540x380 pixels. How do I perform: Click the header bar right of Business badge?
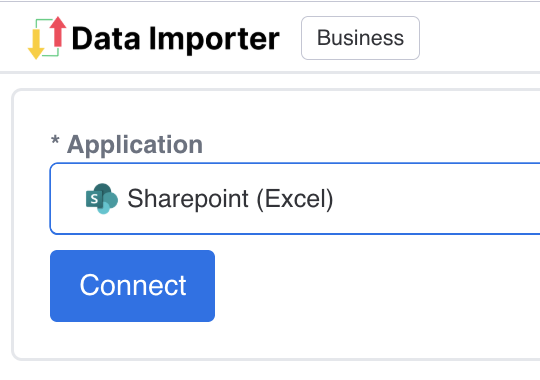coord(480,38)
